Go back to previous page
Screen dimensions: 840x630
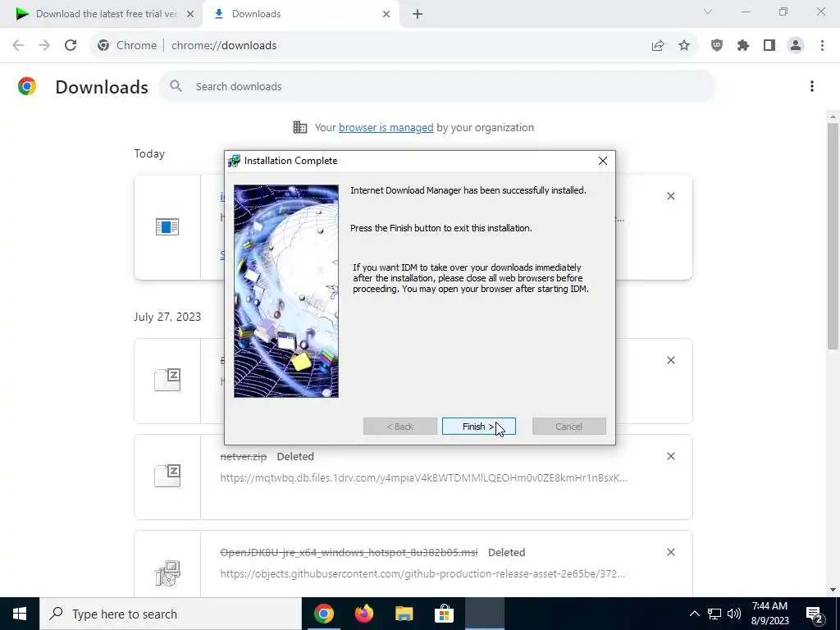18,46
